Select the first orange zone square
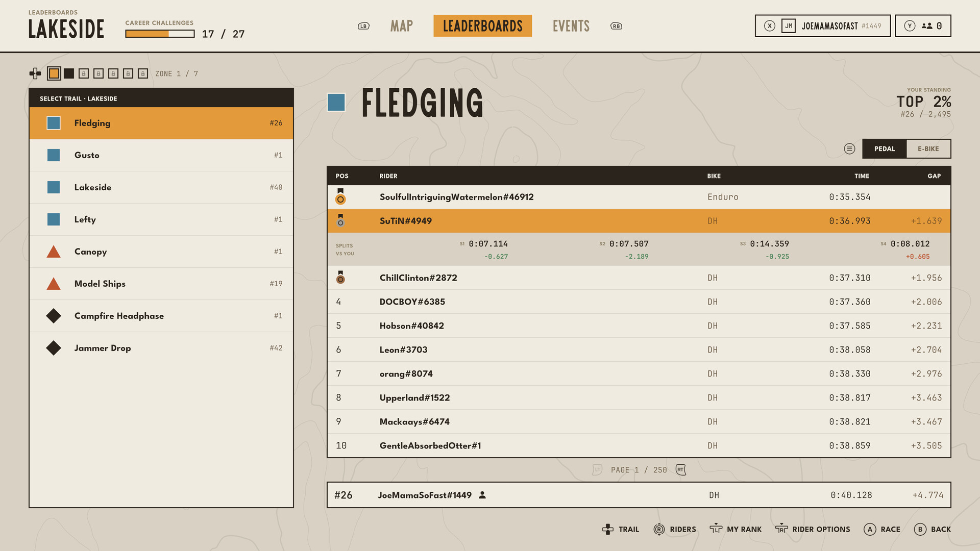Screen dimensions: 980x551 pos(54,73)
